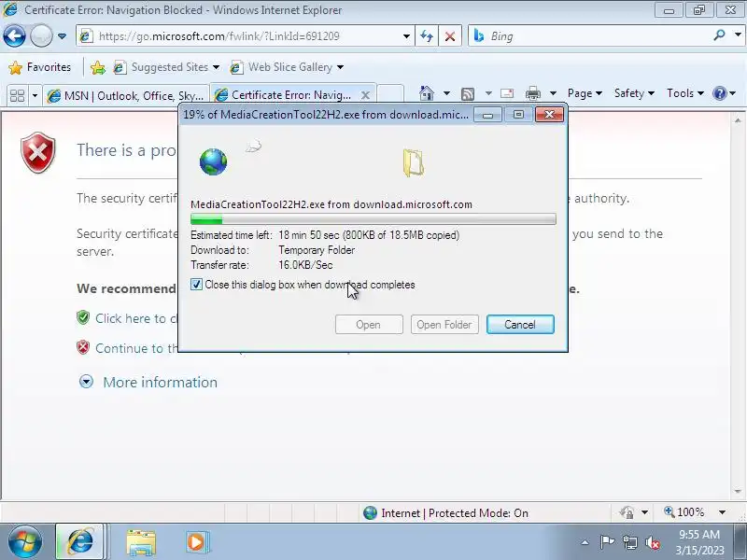747x560 pixels.
Task: Open the tab list dropdown arrow
Action: 35,96
